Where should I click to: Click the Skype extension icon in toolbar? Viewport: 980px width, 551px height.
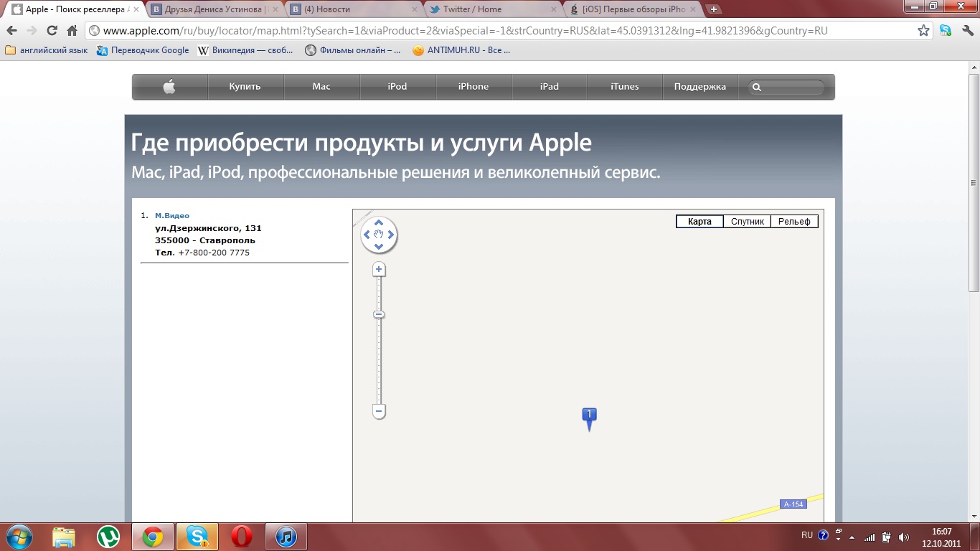946,31
